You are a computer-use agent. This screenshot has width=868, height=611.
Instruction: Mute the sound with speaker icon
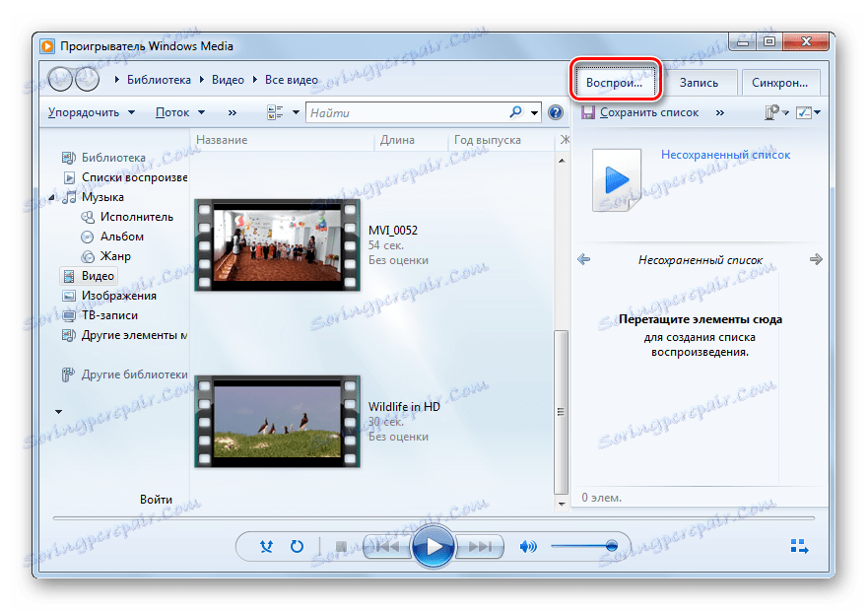(x=528, y=547)
